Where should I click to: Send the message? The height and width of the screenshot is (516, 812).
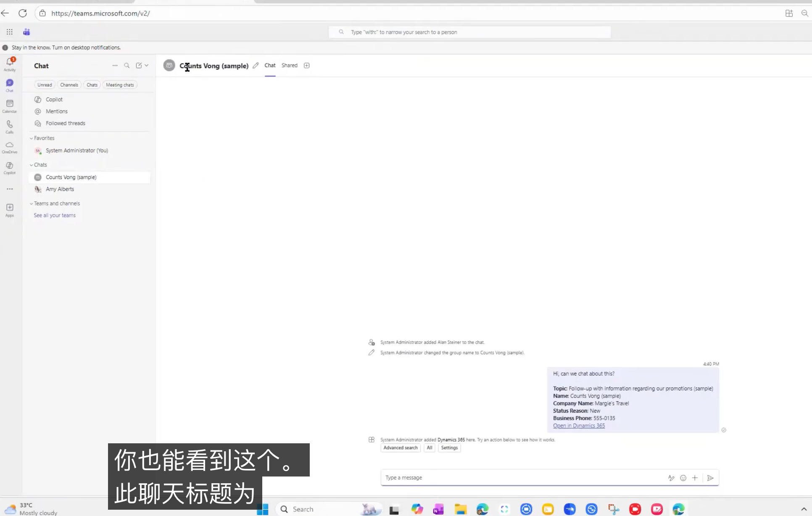[x=710, y=478]
